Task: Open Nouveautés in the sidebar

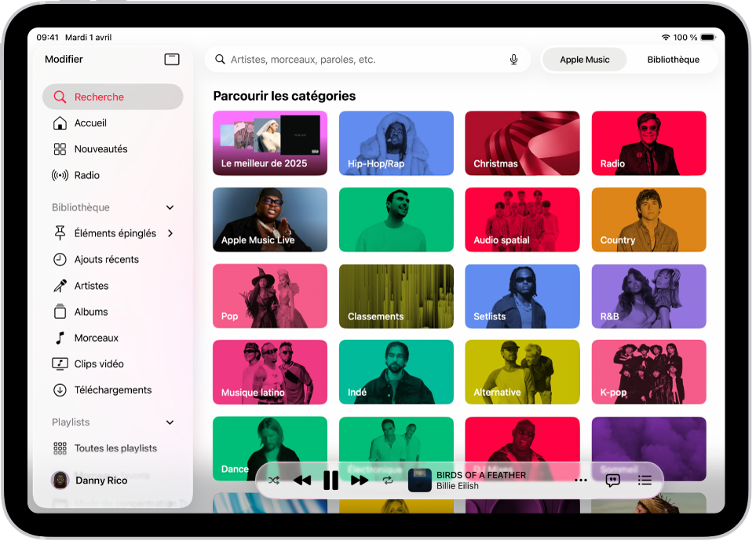Action: pos(113,149)
